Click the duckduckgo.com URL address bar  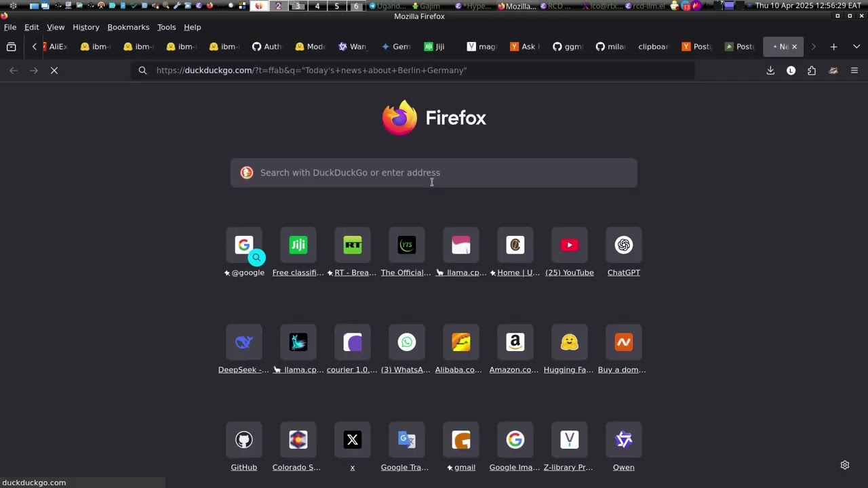414,70
